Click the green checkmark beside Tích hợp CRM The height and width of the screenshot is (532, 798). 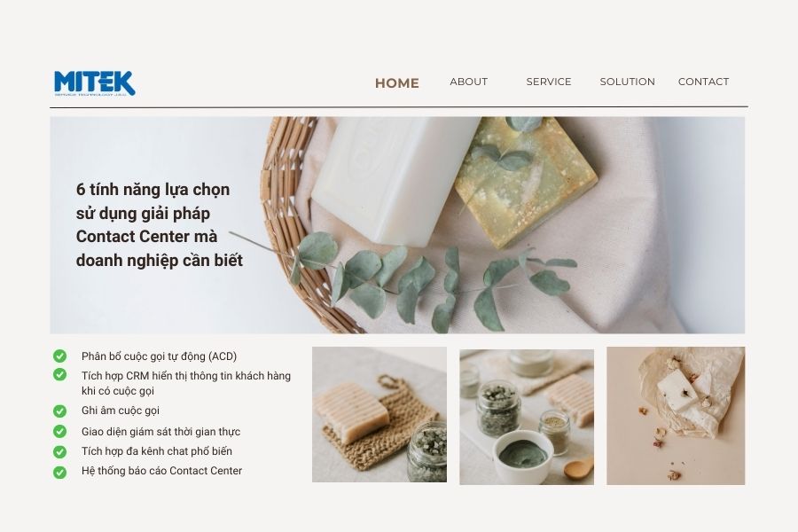60,375
